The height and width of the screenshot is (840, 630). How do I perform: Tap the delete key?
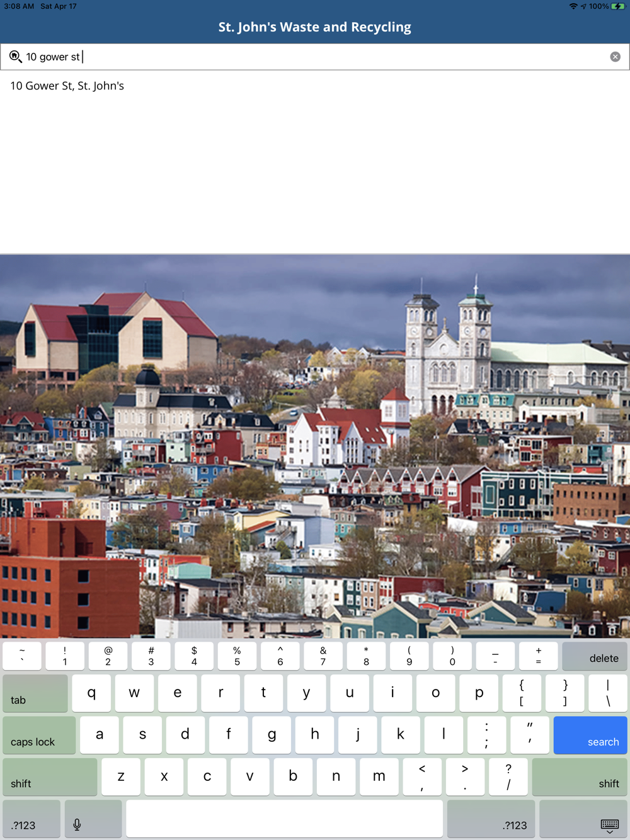tap(595, 656)
